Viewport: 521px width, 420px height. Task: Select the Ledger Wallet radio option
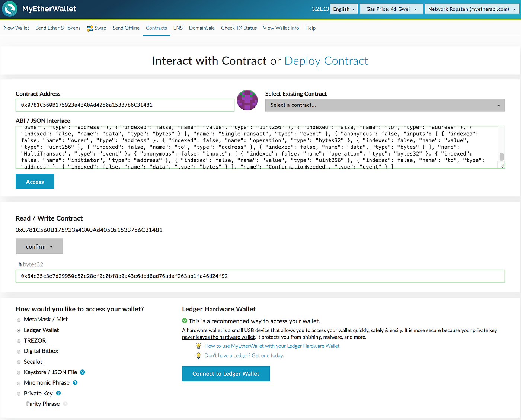tap(19, 330)
